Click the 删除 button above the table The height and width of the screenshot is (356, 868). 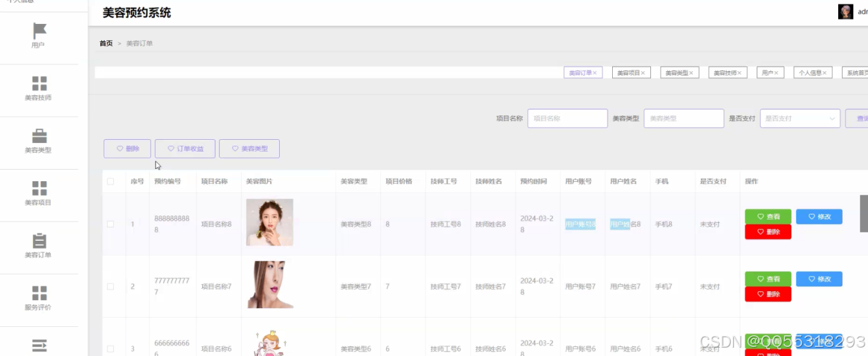pyautogui.click(x=127, y=148)
